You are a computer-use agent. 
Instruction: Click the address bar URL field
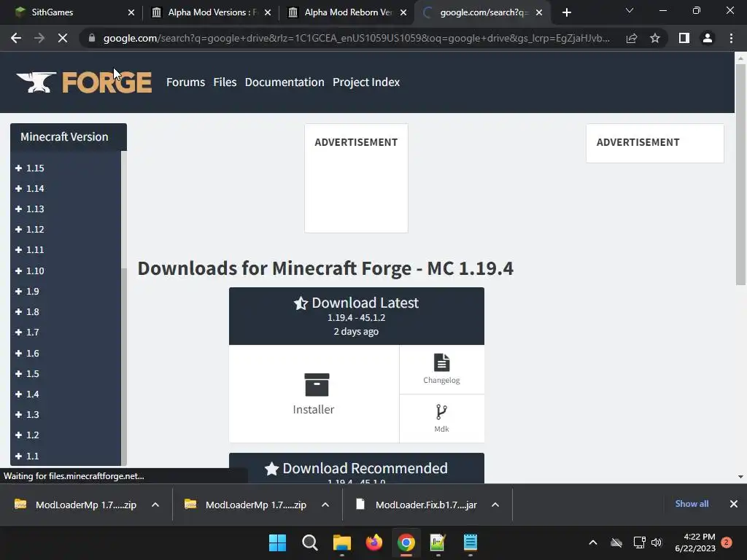[356, 38]
